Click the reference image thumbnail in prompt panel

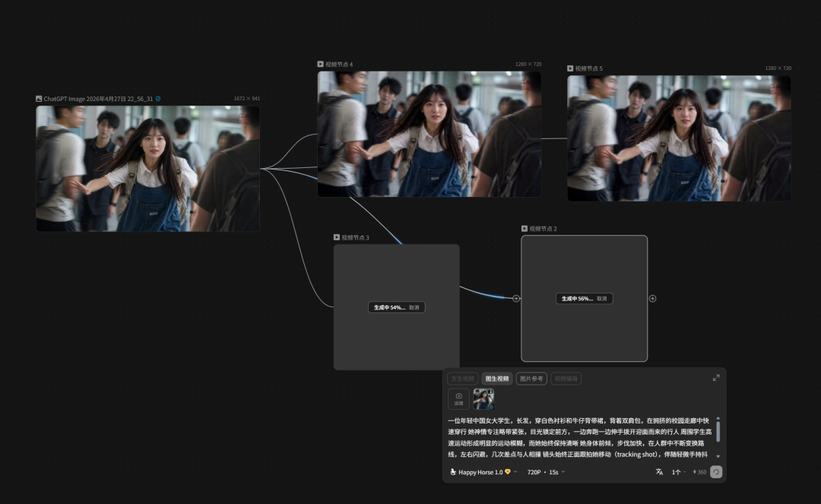[x=483, y=399]
